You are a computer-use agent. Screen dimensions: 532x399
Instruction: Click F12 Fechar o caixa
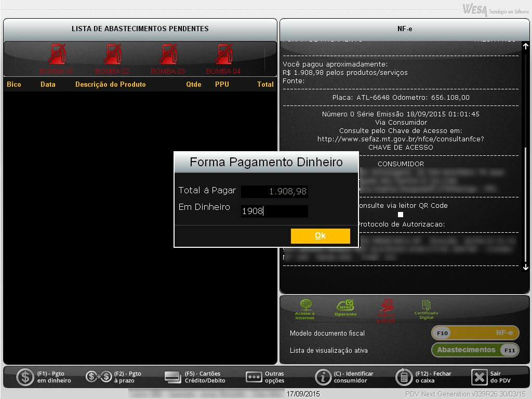(423, 377)
